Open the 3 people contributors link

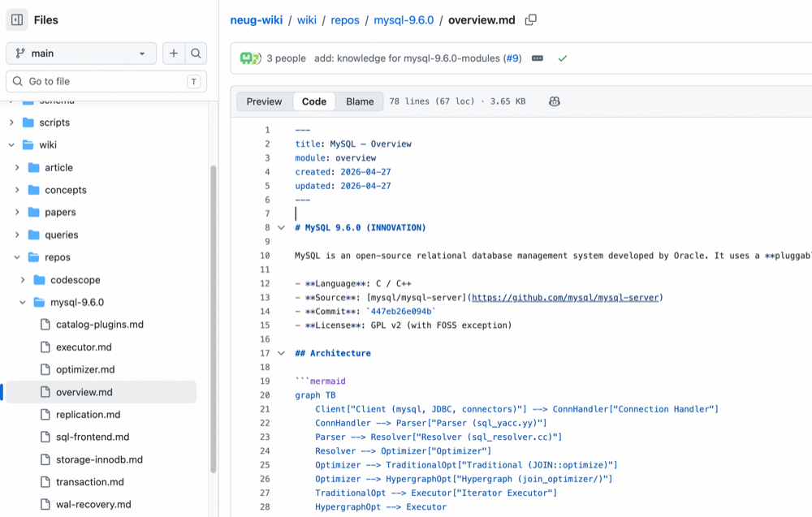[x=287, y=58]
